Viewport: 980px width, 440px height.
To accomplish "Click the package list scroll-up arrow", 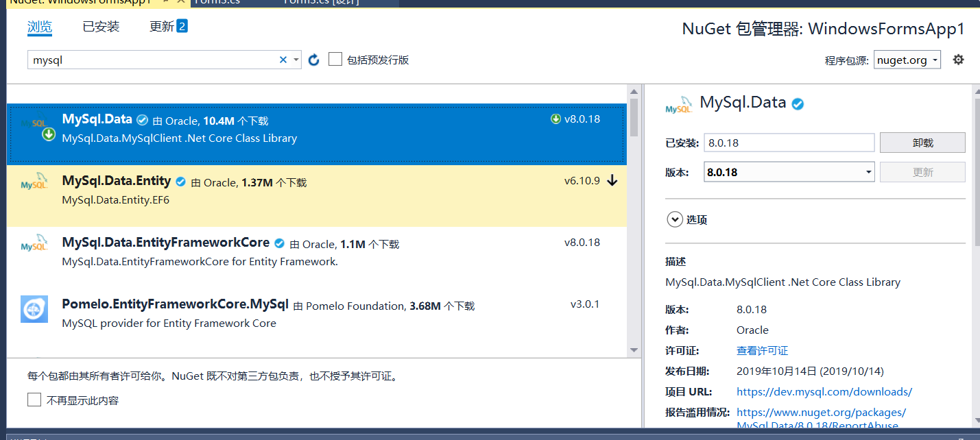I will pos(634,92).
